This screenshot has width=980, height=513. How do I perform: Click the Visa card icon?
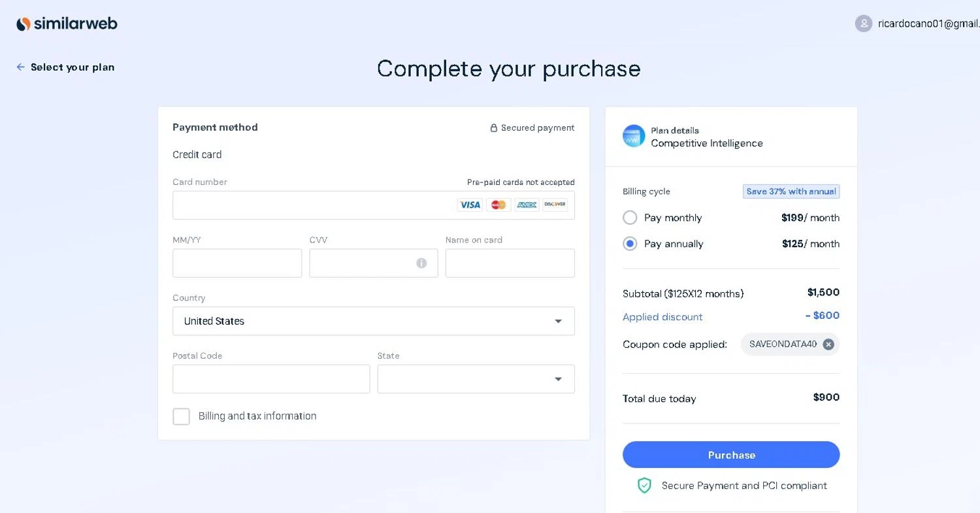coord(470,205)
